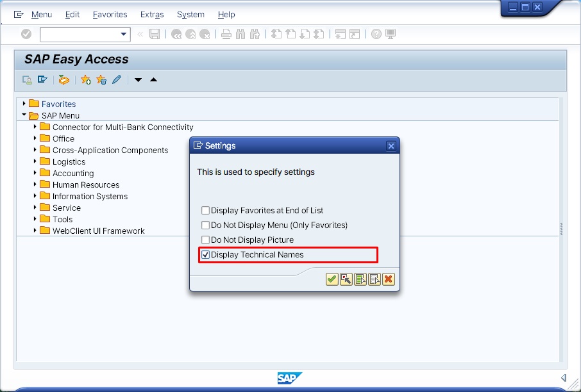The height and width of the screenshot is (392, 581).
Task: Click the Delete Favorites star icon
Action: click(101, 79)
